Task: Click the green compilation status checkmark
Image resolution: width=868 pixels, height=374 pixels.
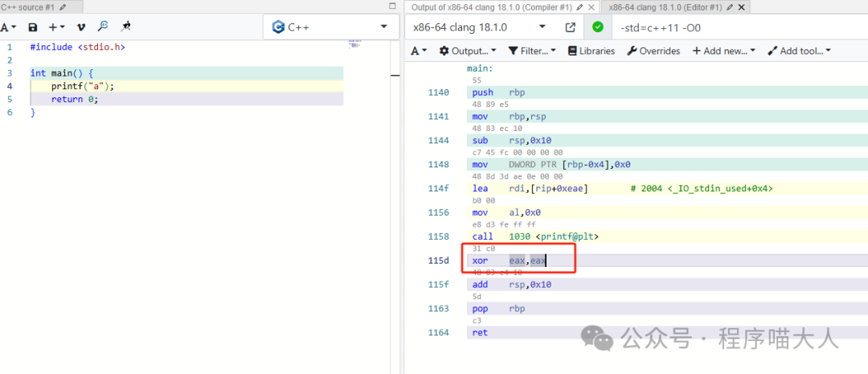Action: coord(597,27)
